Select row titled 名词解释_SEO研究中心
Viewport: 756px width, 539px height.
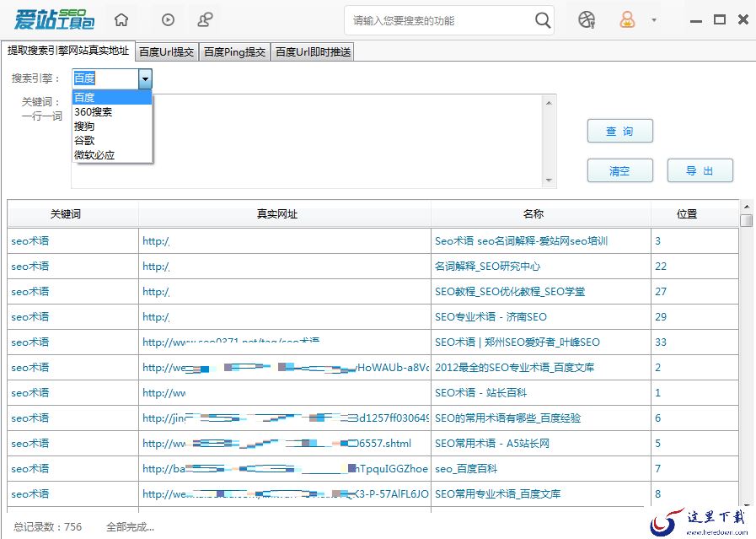pos(373,267)
